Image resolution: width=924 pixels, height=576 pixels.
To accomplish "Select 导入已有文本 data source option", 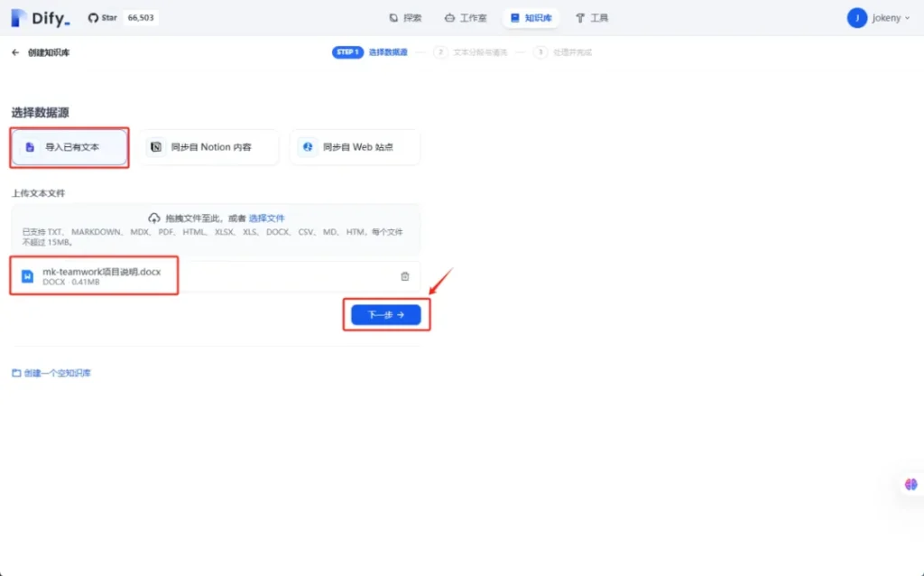I will click(69, 147).
